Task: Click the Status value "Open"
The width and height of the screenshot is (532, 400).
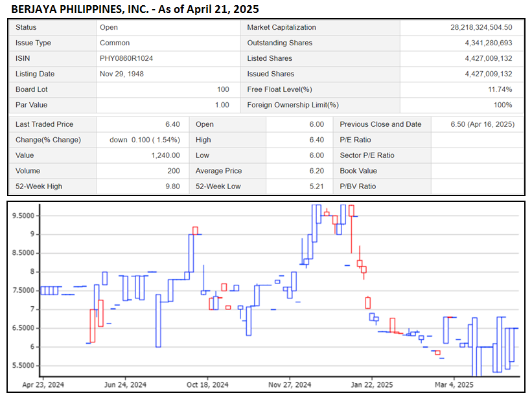Action: 109,27
